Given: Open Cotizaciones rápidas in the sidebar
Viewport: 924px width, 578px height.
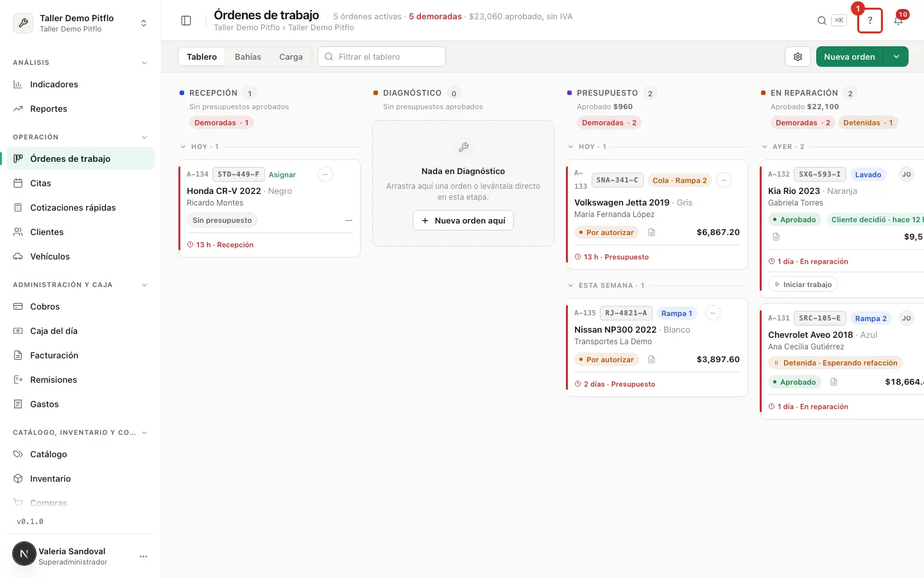Looking at the screenshot, I should 81,207.
